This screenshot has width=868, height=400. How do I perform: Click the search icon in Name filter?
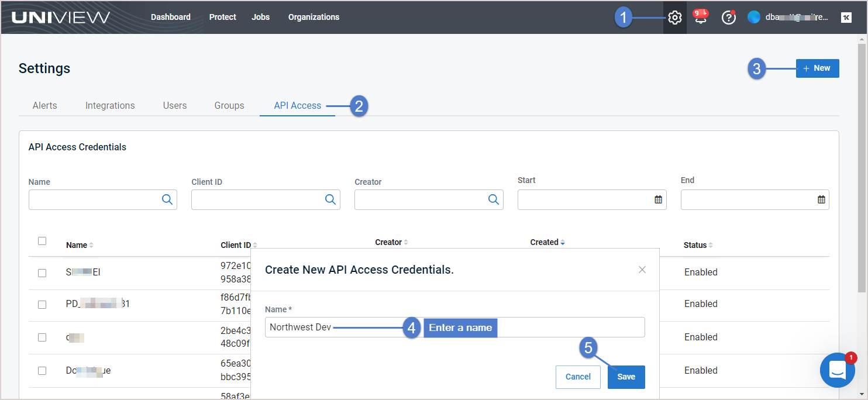click(x=167, y=199)
